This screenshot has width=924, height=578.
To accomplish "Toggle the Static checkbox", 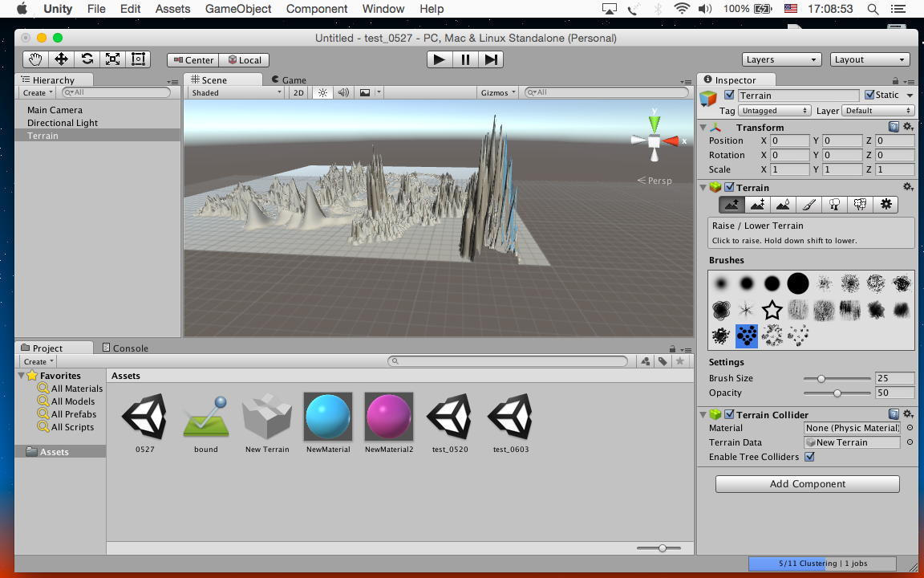I will 869,95.
